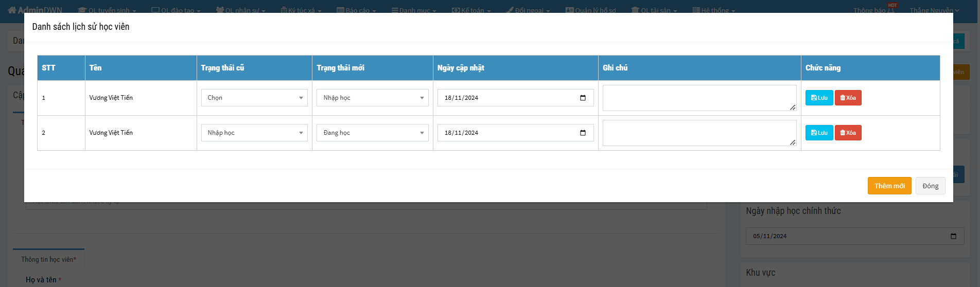This screenshot has height=287, width=980.
Task: Expand the Đang học status dropdown
Action: 372,133
